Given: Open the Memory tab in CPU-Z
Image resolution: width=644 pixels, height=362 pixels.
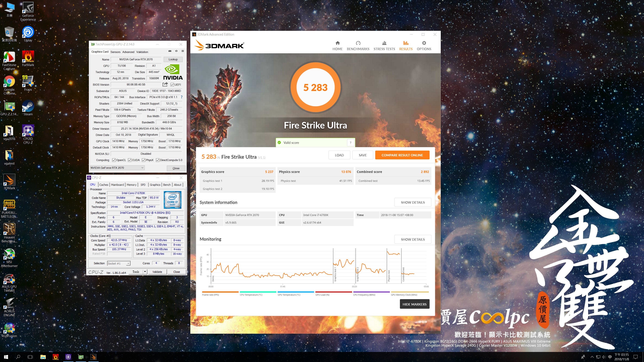Looking at the screenshot, I should click(131, 185).
